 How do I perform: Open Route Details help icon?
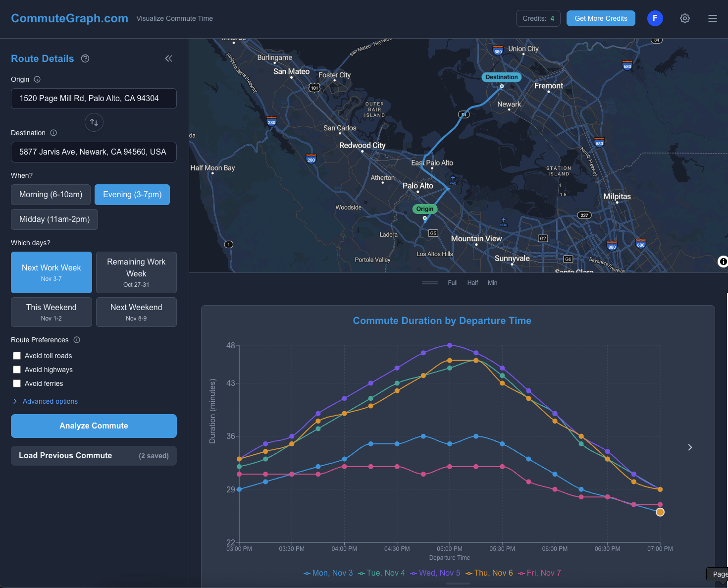[x=85, y=58]
